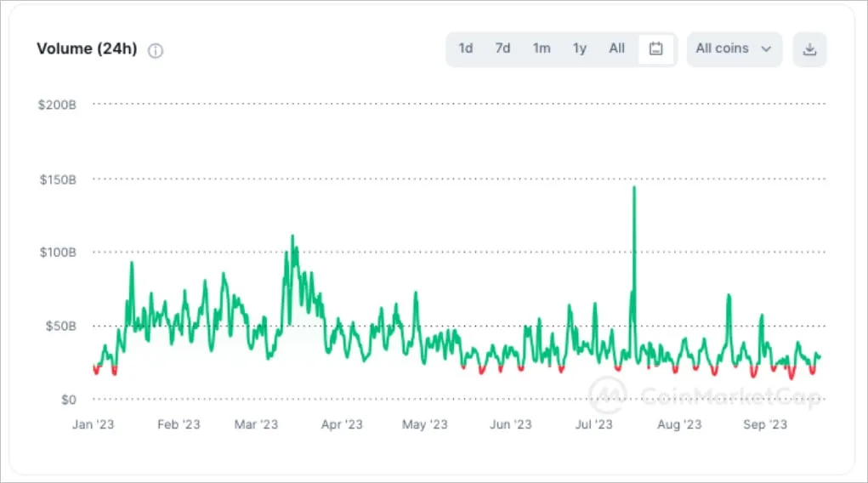This screenshot has width=868, height=483.
Task: Click the Volume (24h) heading
Action: (x=87, y=48)
